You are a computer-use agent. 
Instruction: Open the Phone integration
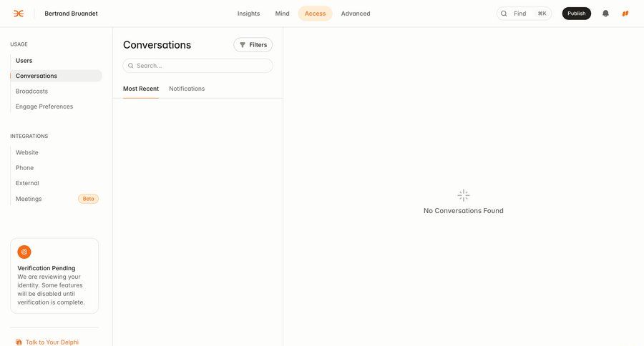click(24, 168)
